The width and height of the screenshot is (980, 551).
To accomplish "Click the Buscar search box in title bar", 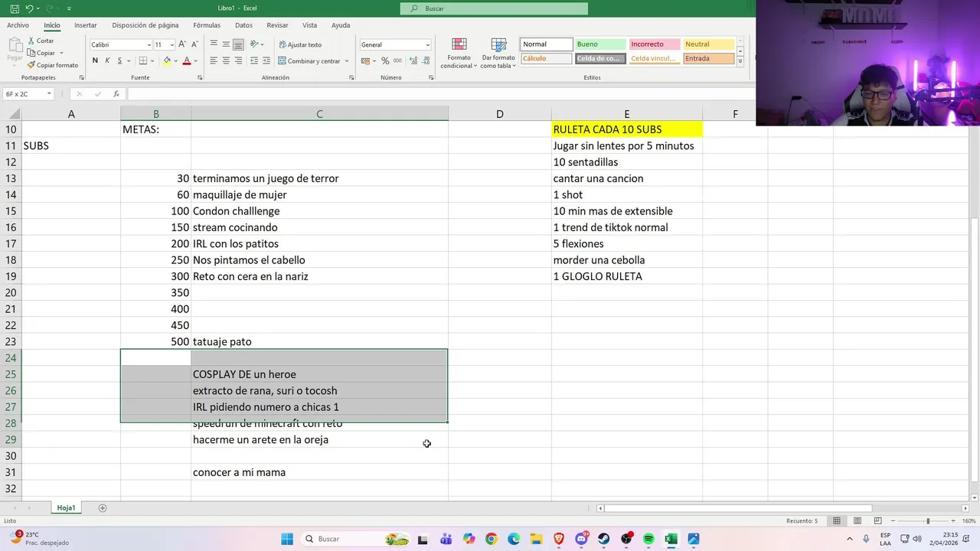I will pyautogui.click(x=494, y=8).
